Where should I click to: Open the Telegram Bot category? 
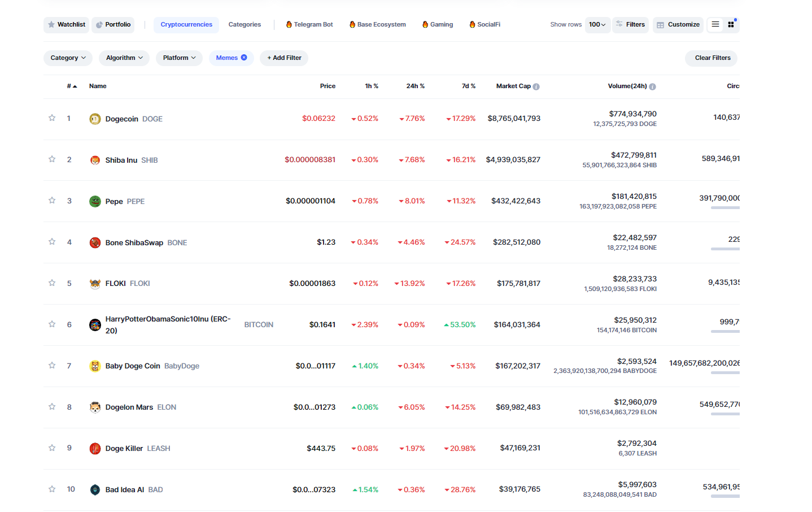point(309,25)
